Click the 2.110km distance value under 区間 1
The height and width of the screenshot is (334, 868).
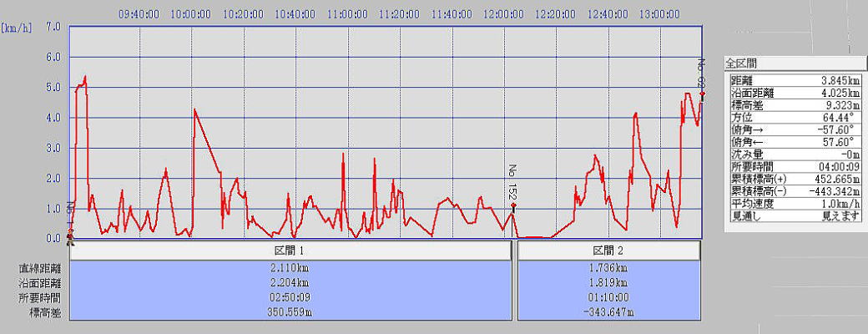point(290,269)
